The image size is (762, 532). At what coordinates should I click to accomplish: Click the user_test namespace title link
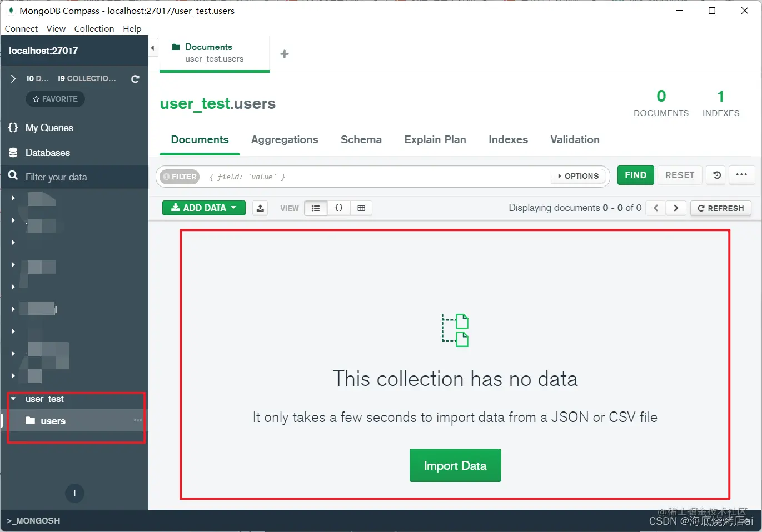point(195,104)
